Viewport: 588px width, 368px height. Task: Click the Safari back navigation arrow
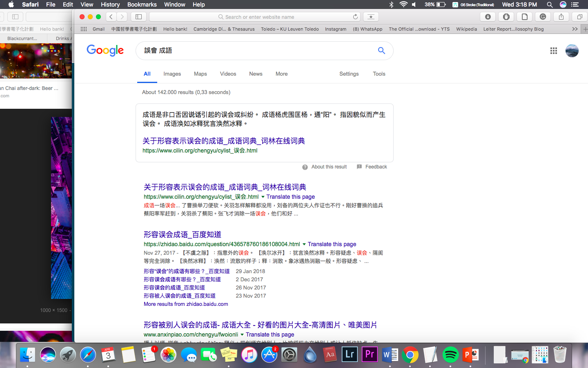tap(111, 17)
